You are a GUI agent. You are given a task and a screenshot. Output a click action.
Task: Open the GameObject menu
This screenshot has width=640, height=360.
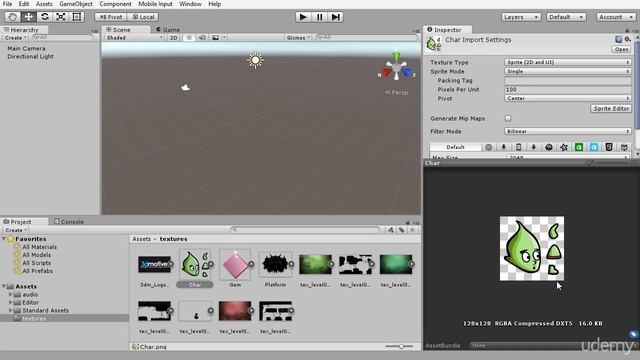(x=76, y=4)
